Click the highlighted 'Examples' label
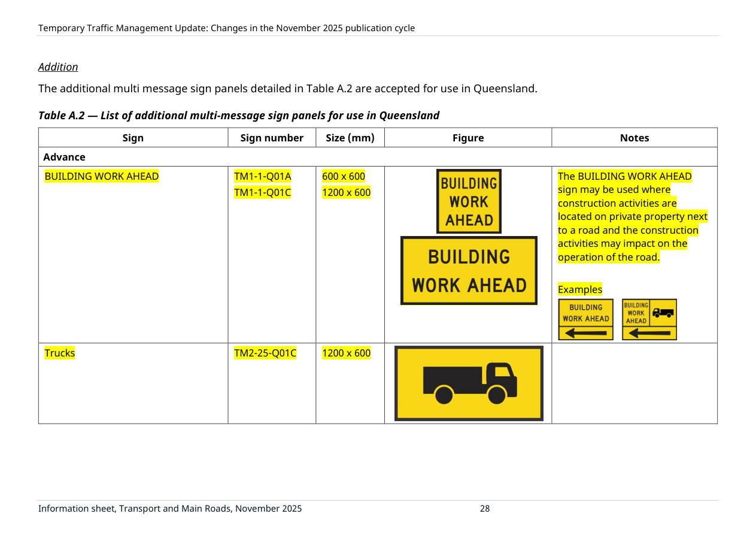Viewport: 756px width, 535px height. pos(580,290)
